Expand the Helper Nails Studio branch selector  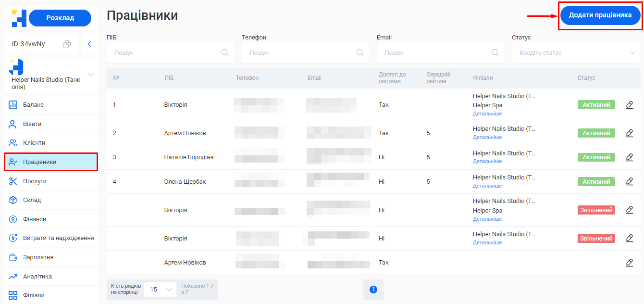tap(90, 74)
